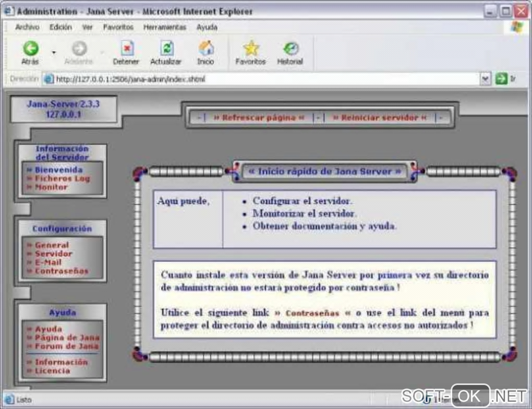
Task: Open the Ayuda menu in menu bar
Action: pyautogui.click(x=207, y=27)
